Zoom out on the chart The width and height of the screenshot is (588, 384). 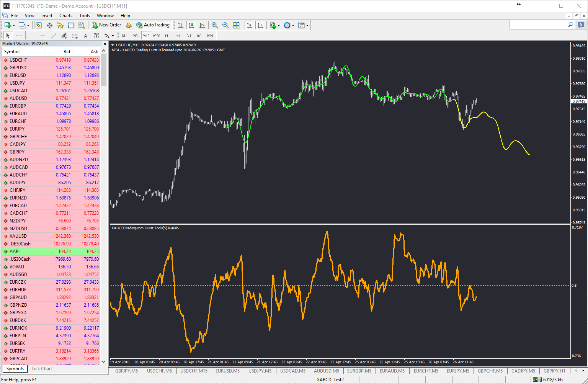click(x=225, y=25)
